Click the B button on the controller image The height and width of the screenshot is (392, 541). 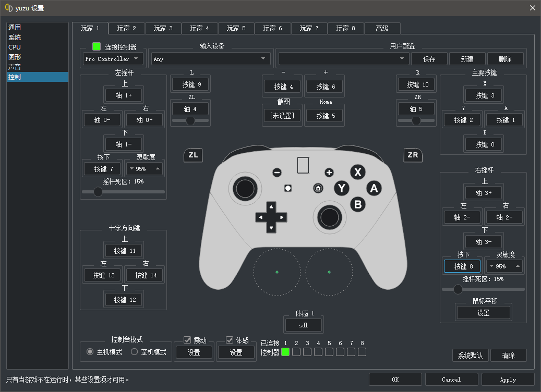coord(358,204)
